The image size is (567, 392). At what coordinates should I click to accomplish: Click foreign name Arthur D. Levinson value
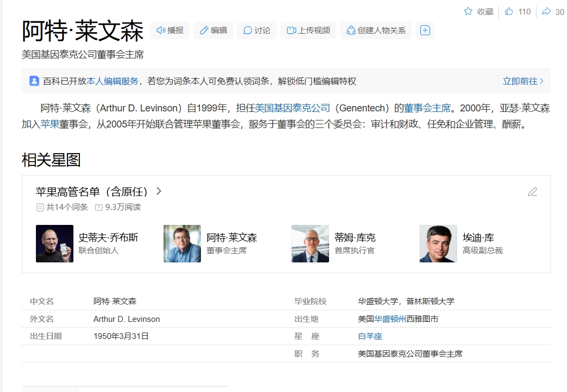126,319
